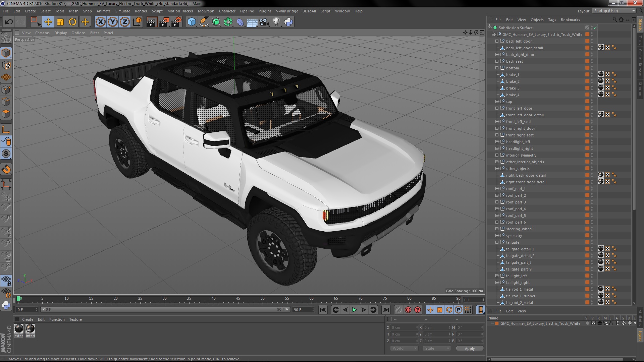Open the Layout dropdown
Viewport: 644px width, 362px height.
[x=614, y=11]
